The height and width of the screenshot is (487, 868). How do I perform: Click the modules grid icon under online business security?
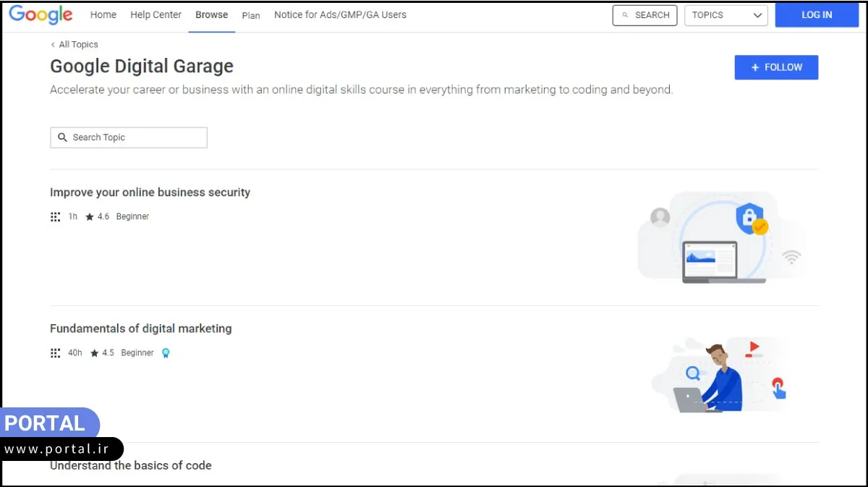point(56,216)
